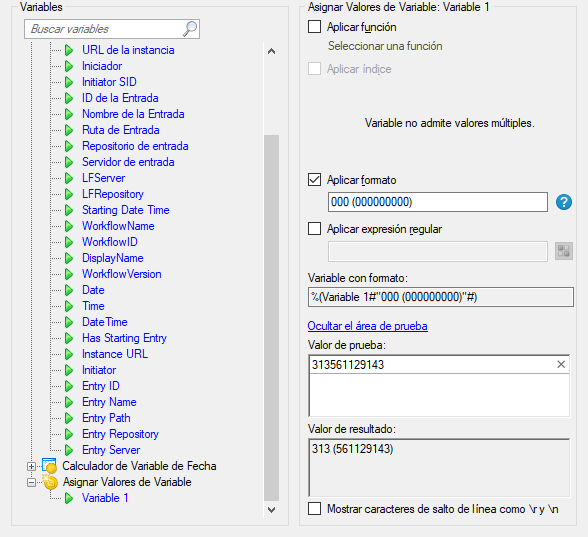Open format help via blue question icon

(564, 202)
